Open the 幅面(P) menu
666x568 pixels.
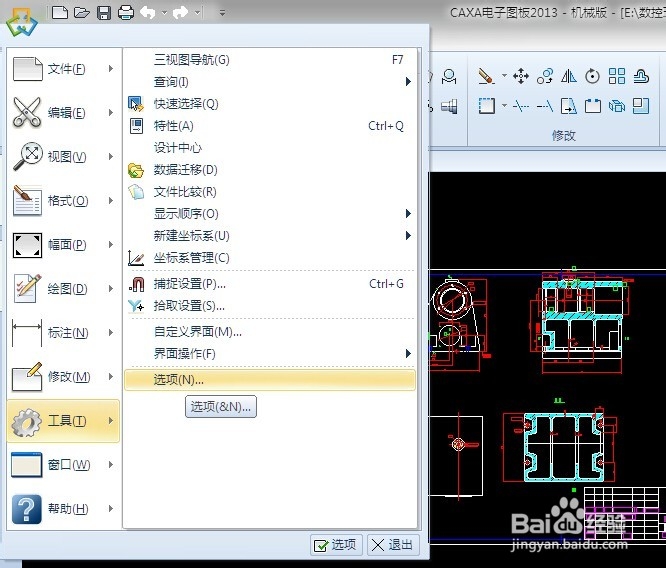64,245
